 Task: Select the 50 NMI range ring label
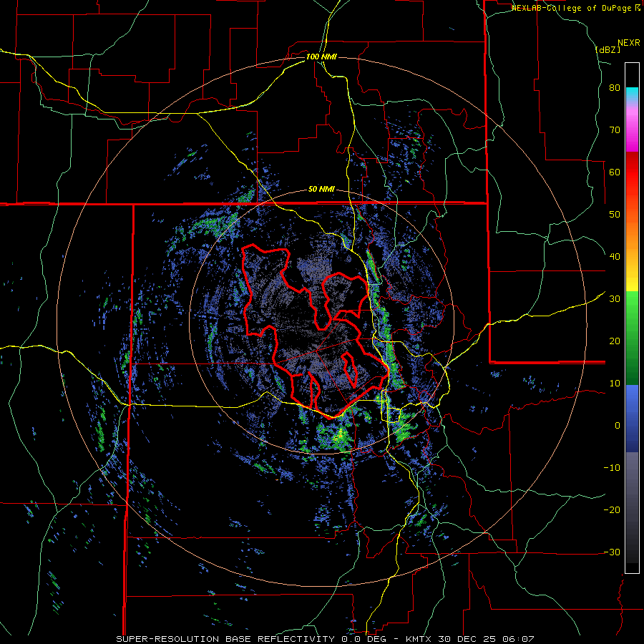pyautogui.click(x=321, y=190)
